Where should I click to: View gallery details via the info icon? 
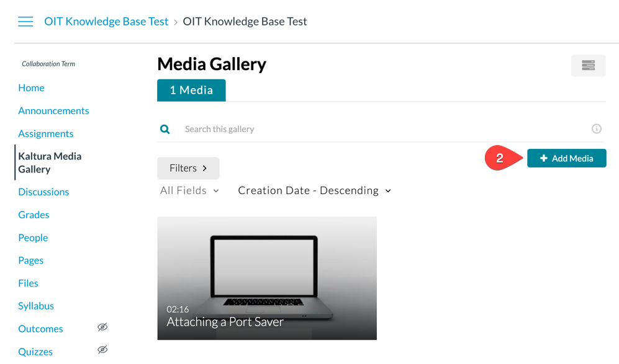596,128
